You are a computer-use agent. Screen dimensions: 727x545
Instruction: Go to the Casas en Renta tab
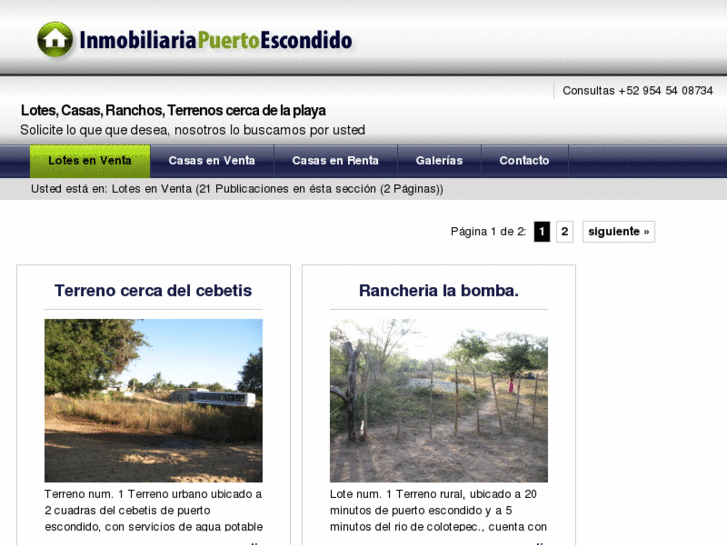point(335,160)
